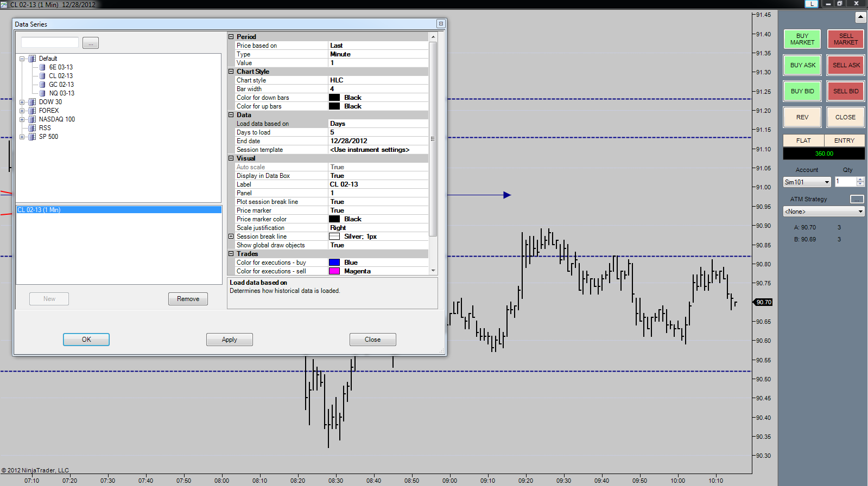Apply the Data Series settings
Image resolution: width=868 pixels, height=486 pixels.
[x=230, y=340]
